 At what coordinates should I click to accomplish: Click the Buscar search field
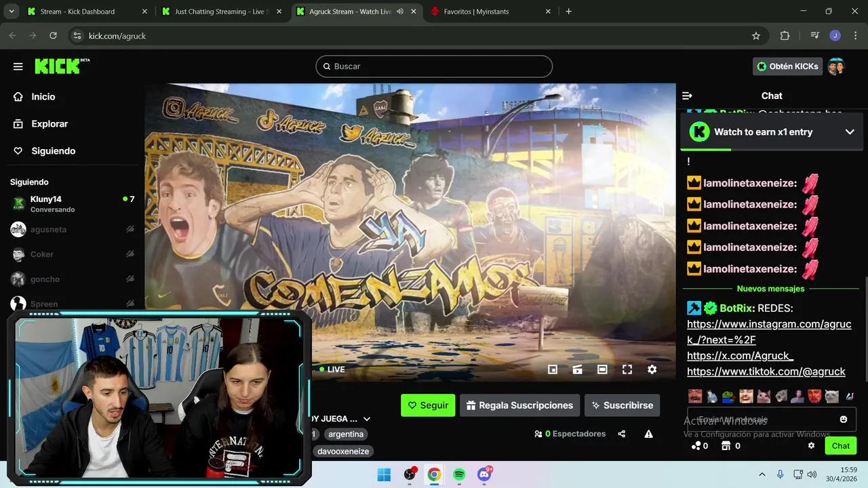click(x=434, y=66)
